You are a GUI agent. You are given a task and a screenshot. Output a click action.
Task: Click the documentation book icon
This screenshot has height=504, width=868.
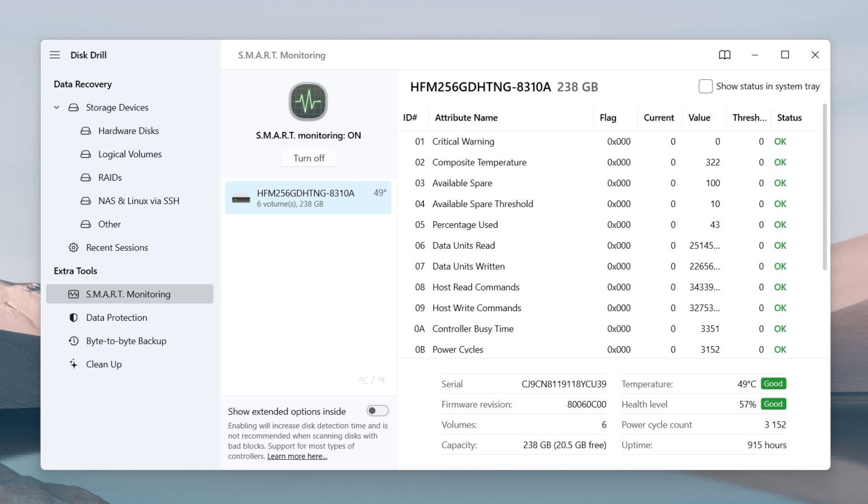click(724, 55)
